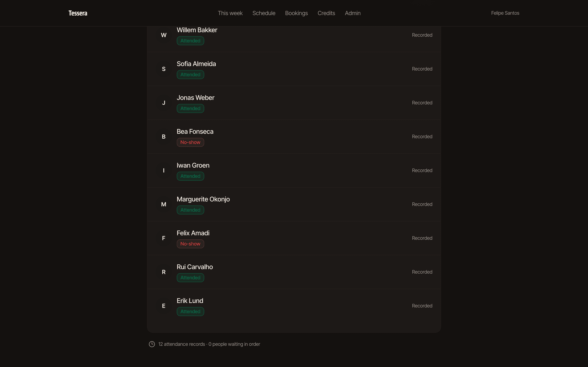The image size is (588, 367).
Task: Click the Recorded label for Rui Carvalho
Action: pos(422,272)
